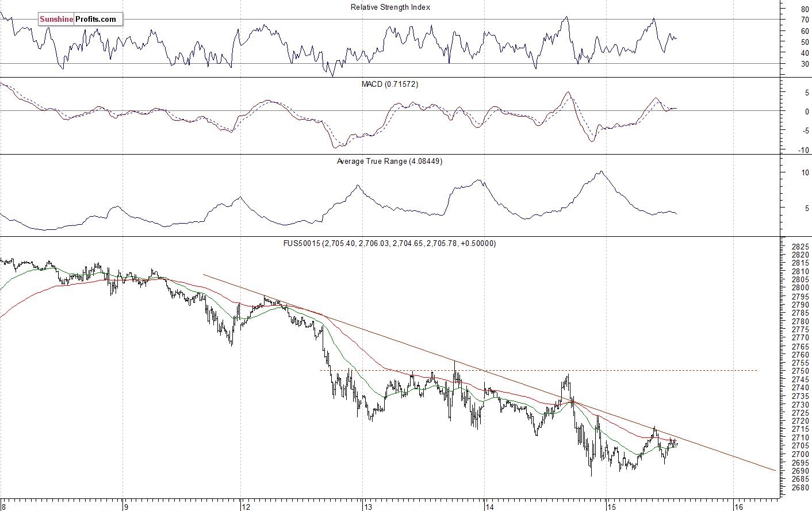The width and height of the screenshot is (812, 511).
Task: Click the Average True Range (4.08449) title
Action: click(x=389, y=162)
